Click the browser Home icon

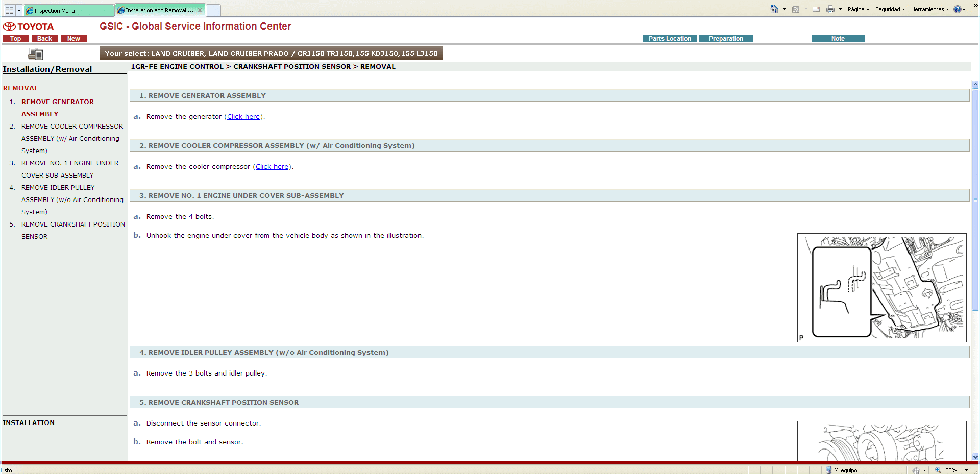point(774,9)
